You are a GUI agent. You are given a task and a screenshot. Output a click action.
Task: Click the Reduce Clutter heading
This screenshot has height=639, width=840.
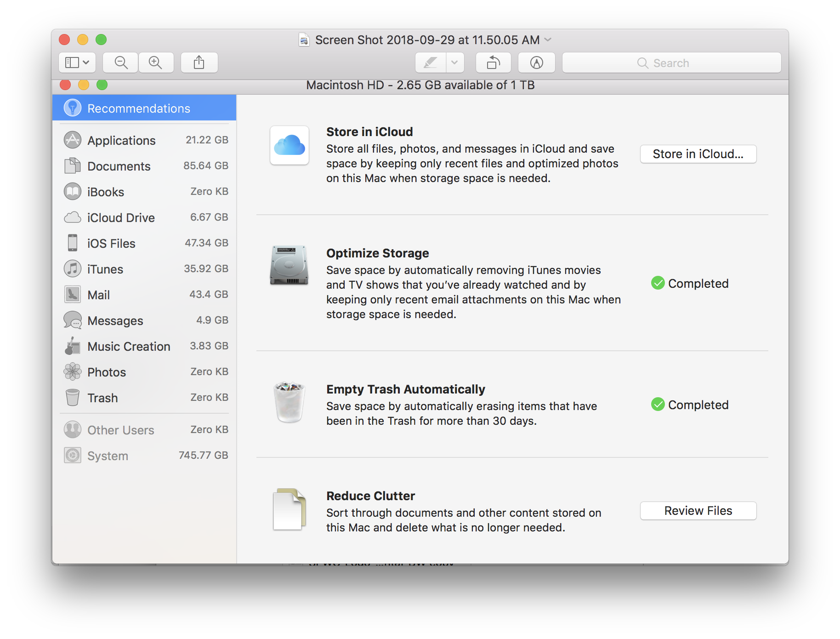tap(370, 496)
